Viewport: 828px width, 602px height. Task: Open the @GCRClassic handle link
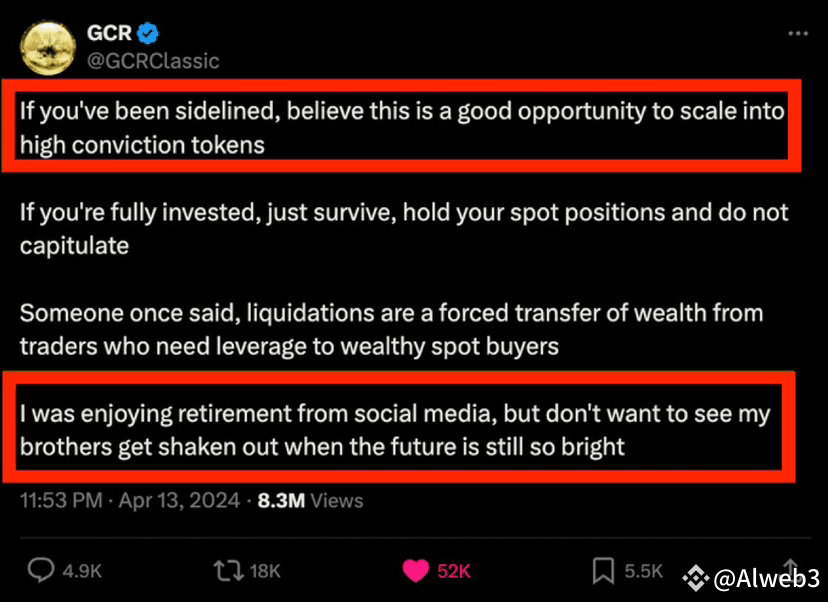(153, 61)
